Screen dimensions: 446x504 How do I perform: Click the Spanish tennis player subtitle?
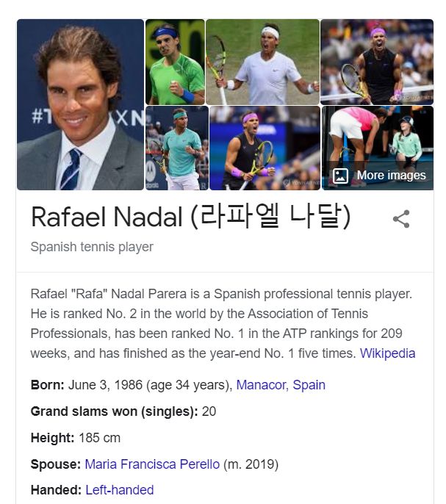pos(92,247)
